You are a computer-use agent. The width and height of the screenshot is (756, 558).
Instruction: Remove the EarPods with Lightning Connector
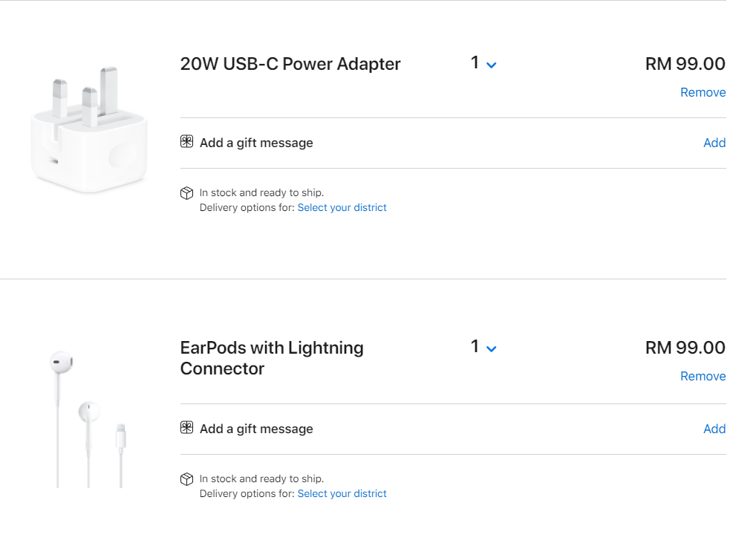pos(703,376)
